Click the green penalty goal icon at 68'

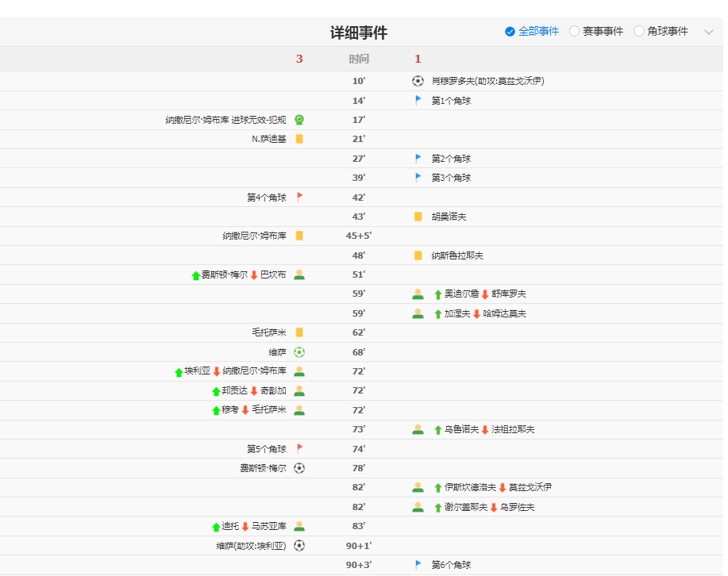[299, 352]
